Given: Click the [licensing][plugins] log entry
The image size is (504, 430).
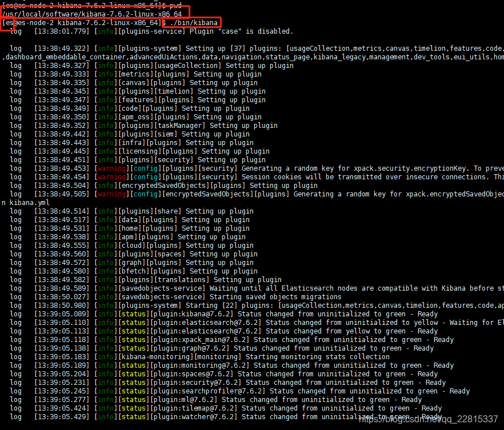Looking at the screenshot, I should tap(139, 151).
